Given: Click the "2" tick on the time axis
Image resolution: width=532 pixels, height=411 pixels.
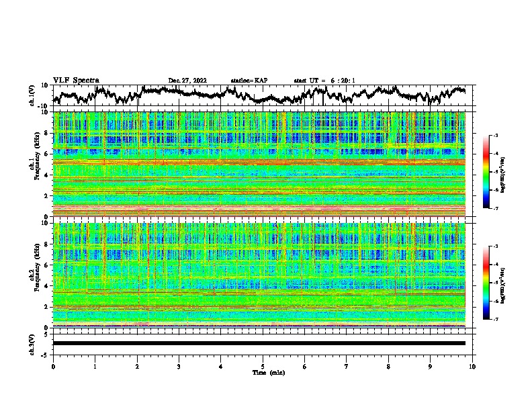Looking at the screenshot, I should click(x=137, y=367).
